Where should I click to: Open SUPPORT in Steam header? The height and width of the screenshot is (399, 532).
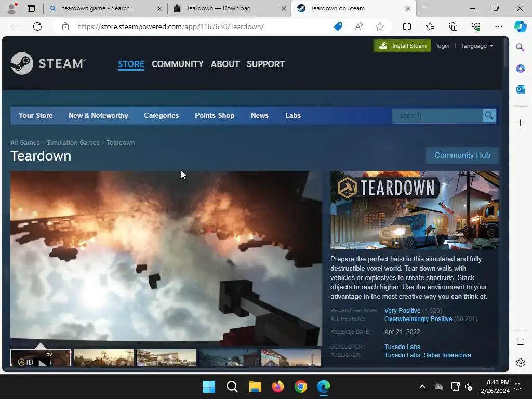(265, 64)
